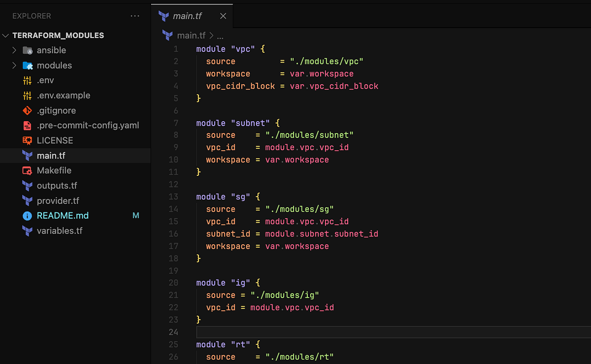Close the main.tf tab
591x364 pixels.
click(223, 16)
